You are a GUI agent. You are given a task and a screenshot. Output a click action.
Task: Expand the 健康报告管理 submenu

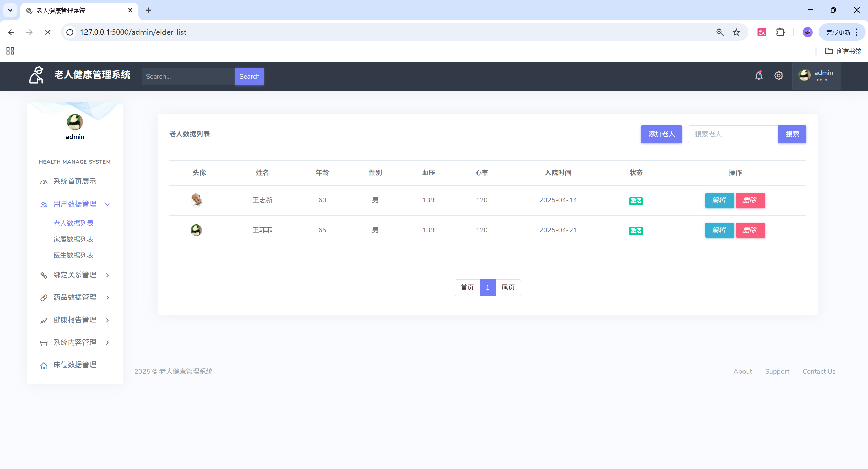[x=108, y=320]
